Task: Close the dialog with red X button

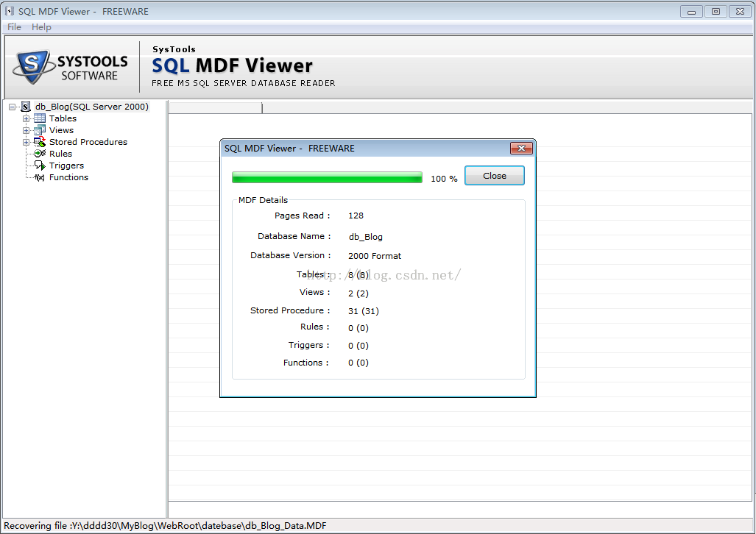Action: coord(521,148)
